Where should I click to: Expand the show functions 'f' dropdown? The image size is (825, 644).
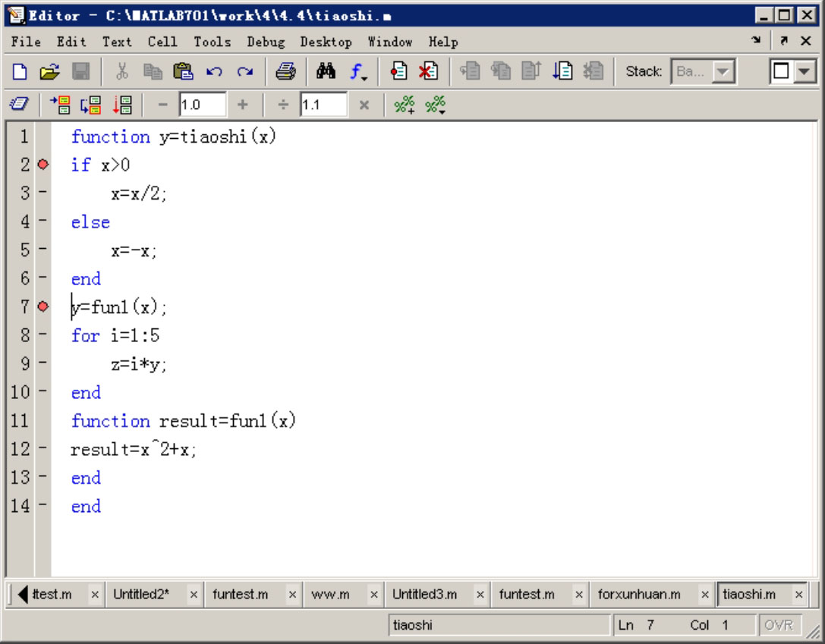pos(359,73)
